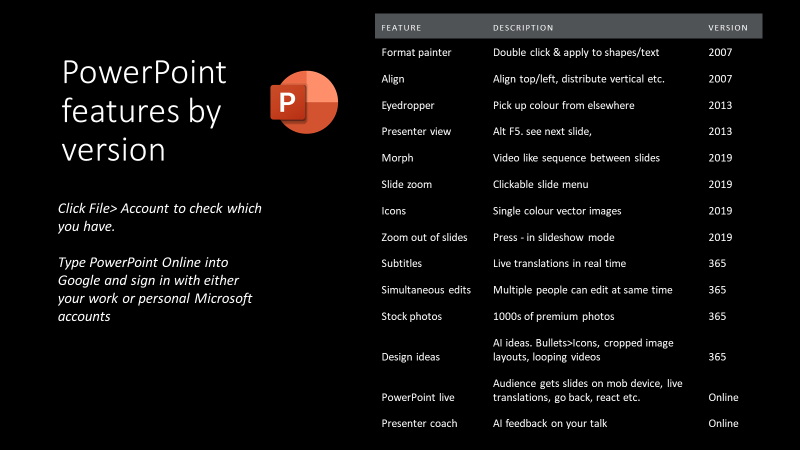This screenshot has width=800, height=450.
Task: Select the 'Subtitles' feature cell
Action: point(402,263)
